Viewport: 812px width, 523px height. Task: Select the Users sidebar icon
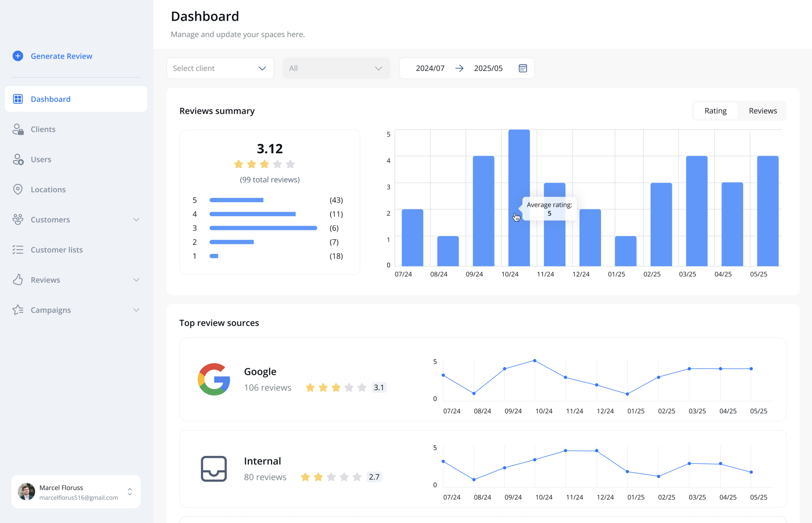tap(18, 159)
